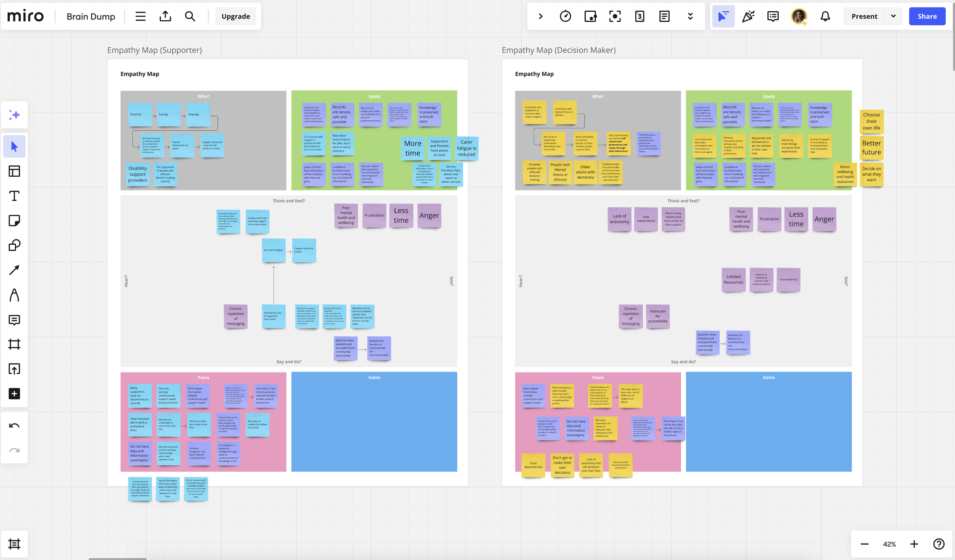
Task: Select the Parents sticky note
Action: click(x=140, y=115)
